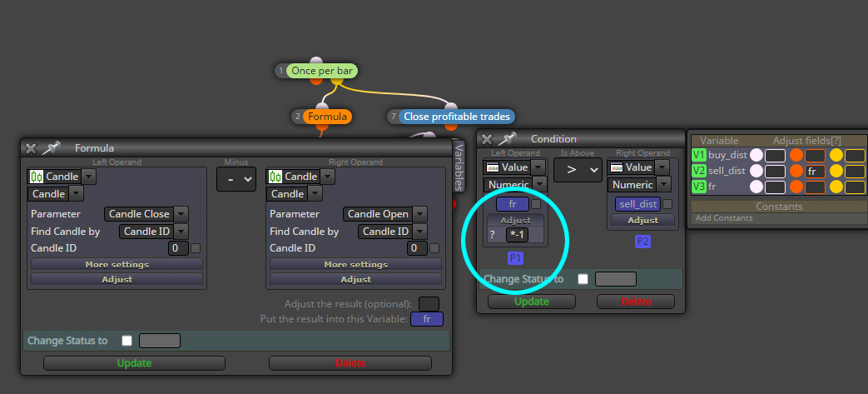Close the Condition panel with its X icon

coord(487,139)
